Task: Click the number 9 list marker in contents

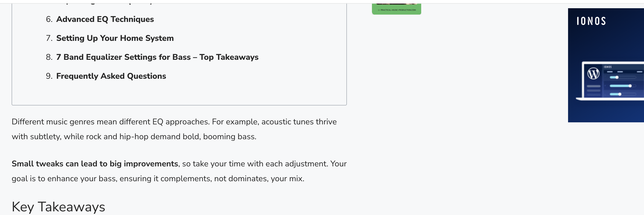Action: click(49, 76)
